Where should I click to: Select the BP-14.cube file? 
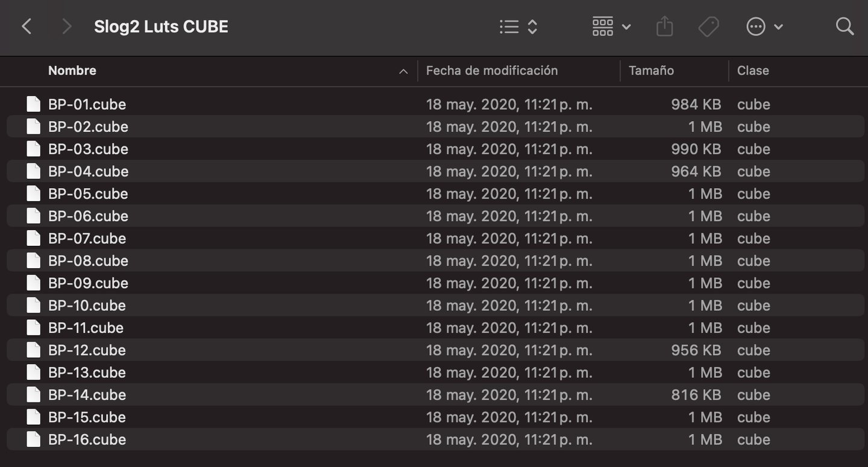87,395
